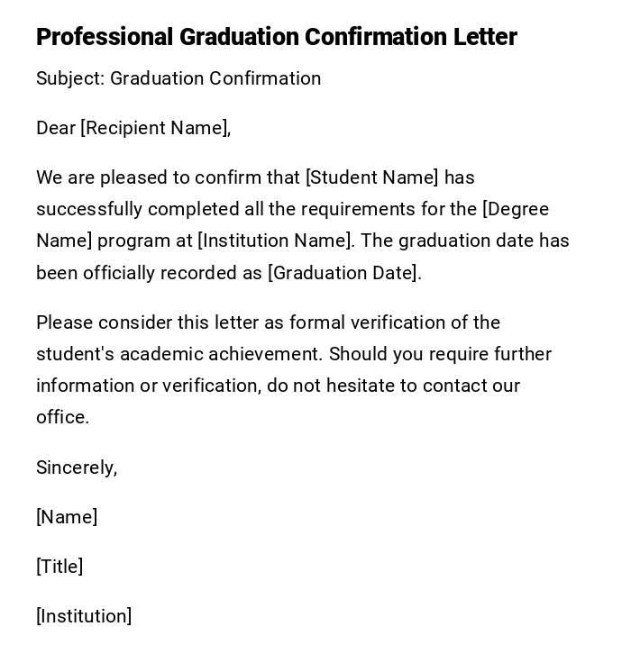Image resolution: width=631 pixels, height=672 pixels.
Task: Click the Sincerely closing line
Action: click(77, 468)
